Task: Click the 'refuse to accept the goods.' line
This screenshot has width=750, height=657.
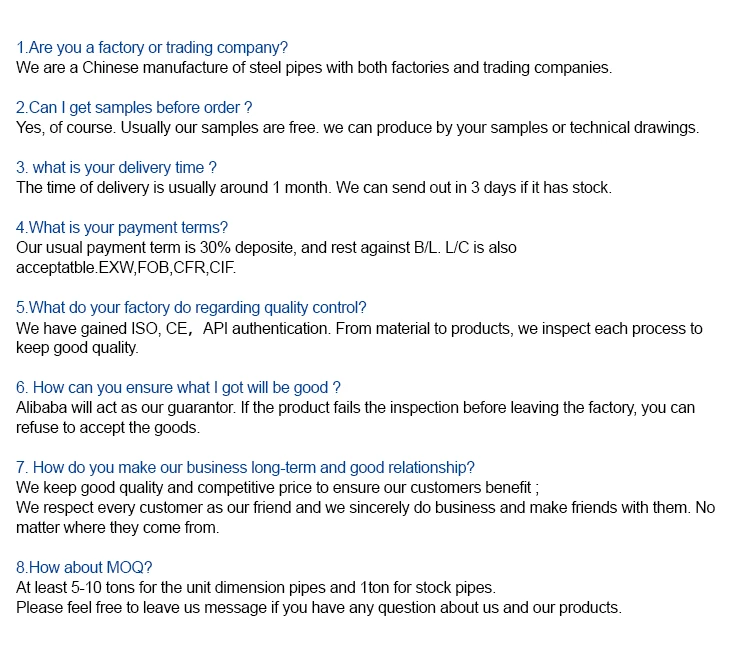Action: 108,428
